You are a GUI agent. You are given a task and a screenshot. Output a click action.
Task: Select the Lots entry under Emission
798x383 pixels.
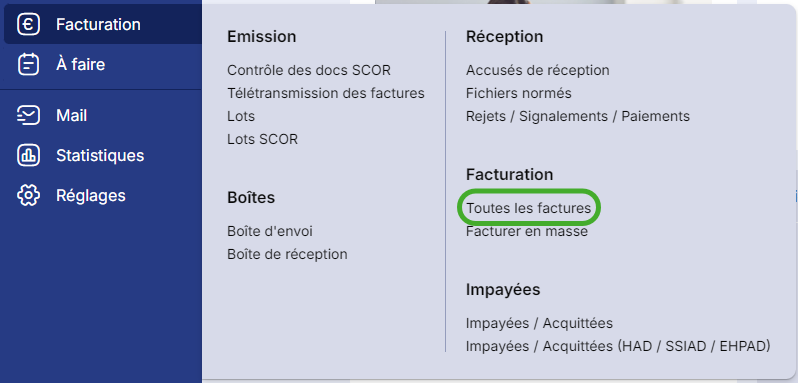pyautogui.click(x=241, y=116)
